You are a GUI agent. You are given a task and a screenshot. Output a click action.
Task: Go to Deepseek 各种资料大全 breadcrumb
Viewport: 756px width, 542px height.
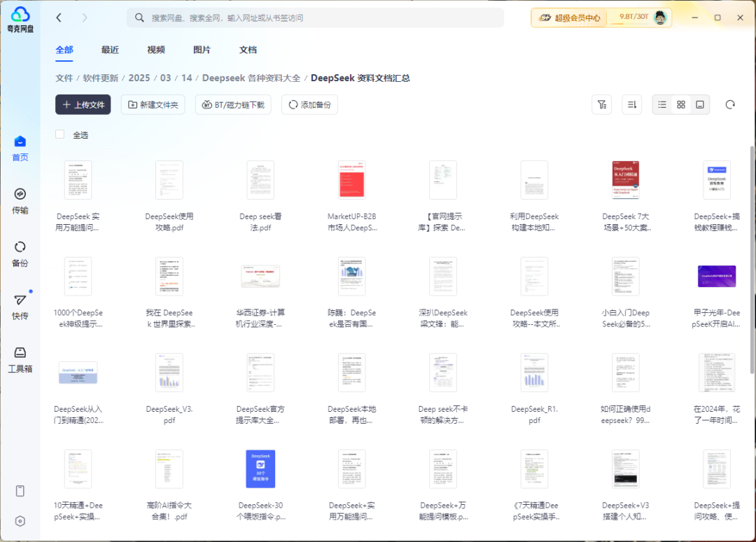pos(251,78)
